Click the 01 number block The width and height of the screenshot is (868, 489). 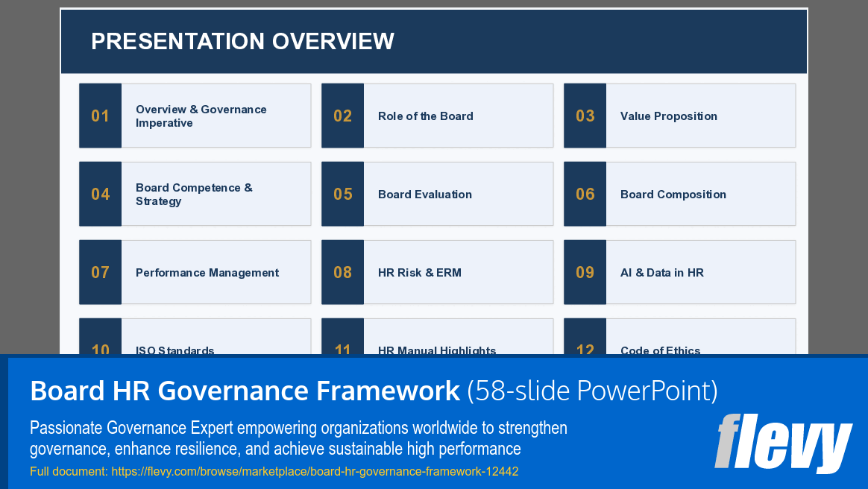coord(100,116)
